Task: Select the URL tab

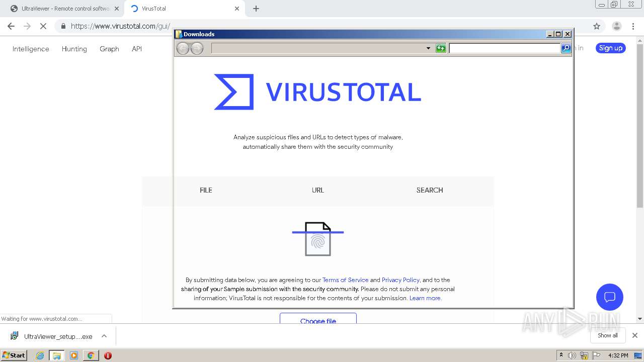Action: tap(318, 190)
